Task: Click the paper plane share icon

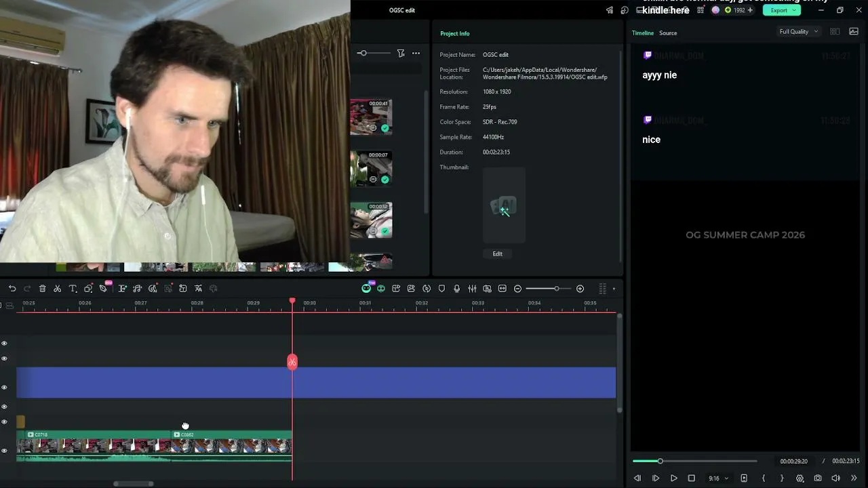Action: coord(610,10)
